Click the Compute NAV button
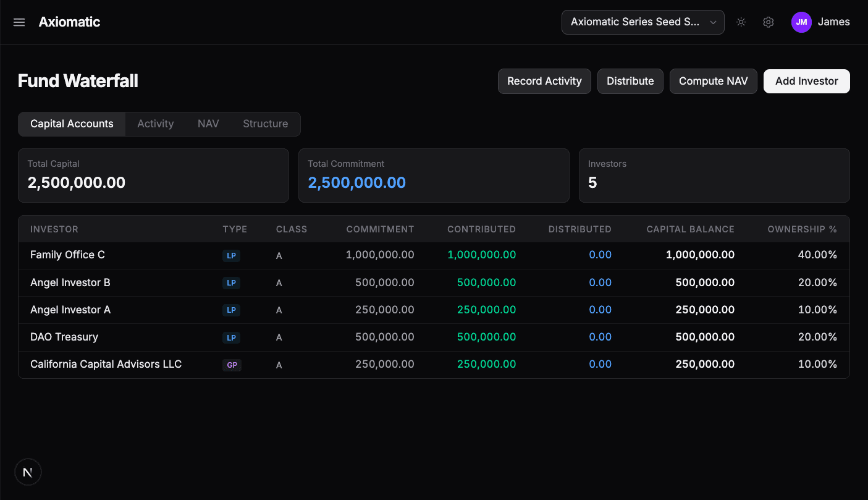 (713, 81)
